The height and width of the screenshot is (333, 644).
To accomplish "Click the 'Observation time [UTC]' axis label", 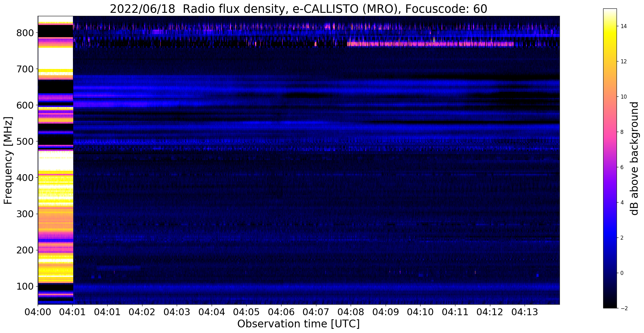I will [298, 324].
